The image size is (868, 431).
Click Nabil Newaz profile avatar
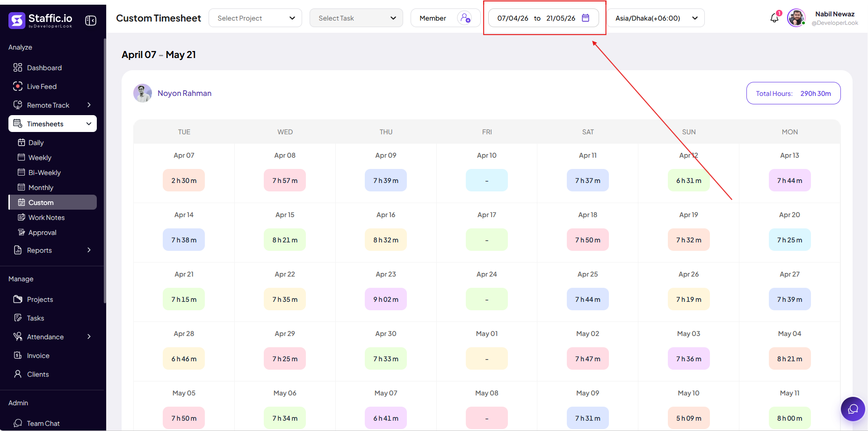click(x=796, y=18)
